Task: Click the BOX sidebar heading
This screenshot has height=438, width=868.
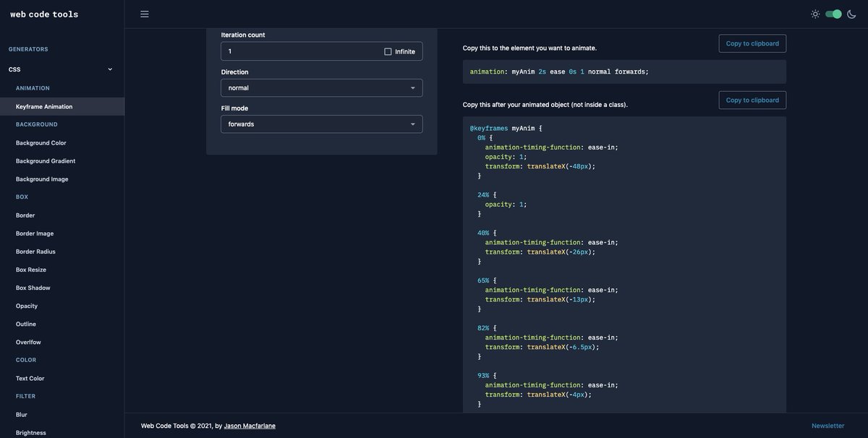Action: (22, 197)
